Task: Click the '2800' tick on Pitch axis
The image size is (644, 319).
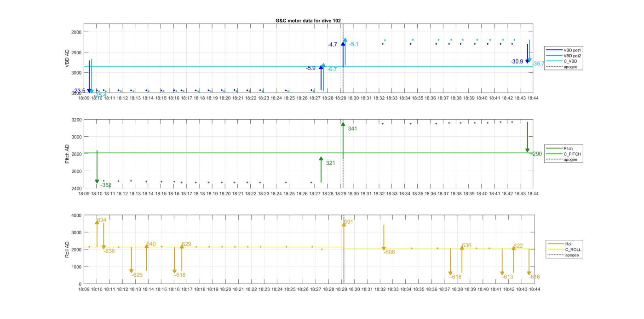Action: click(76, 154)
